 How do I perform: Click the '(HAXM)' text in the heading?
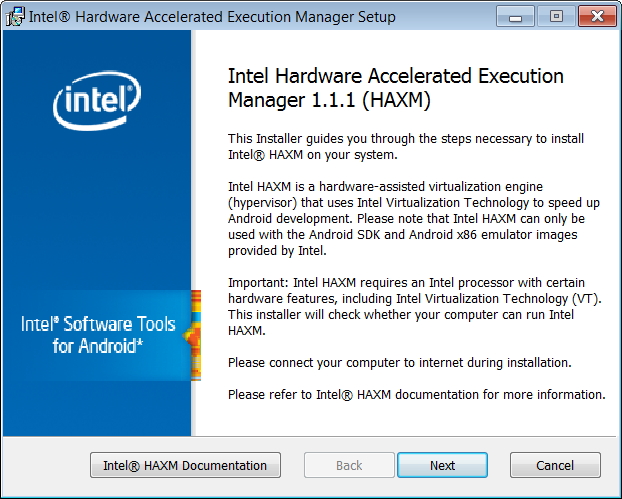tap(396, 100)
